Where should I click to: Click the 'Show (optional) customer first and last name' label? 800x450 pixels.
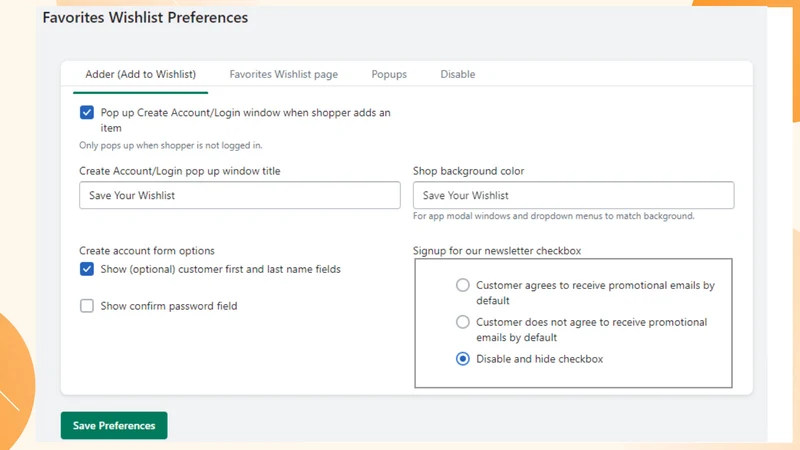[x=220, y=269]
